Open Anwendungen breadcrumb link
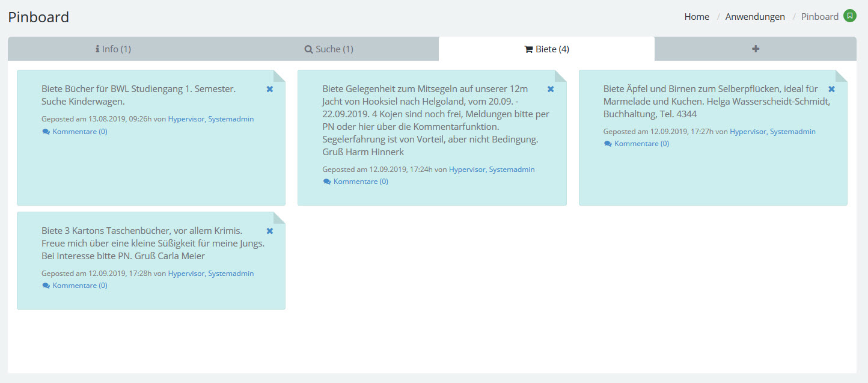Viewport: 868px width, 383px height. (x=755, y=17)
